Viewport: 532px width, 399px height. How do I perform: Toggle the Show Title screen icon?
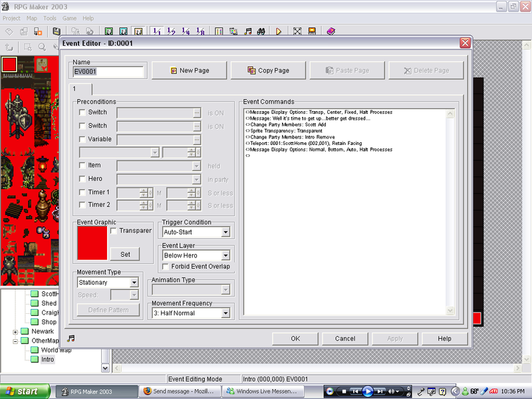point(312,31)
